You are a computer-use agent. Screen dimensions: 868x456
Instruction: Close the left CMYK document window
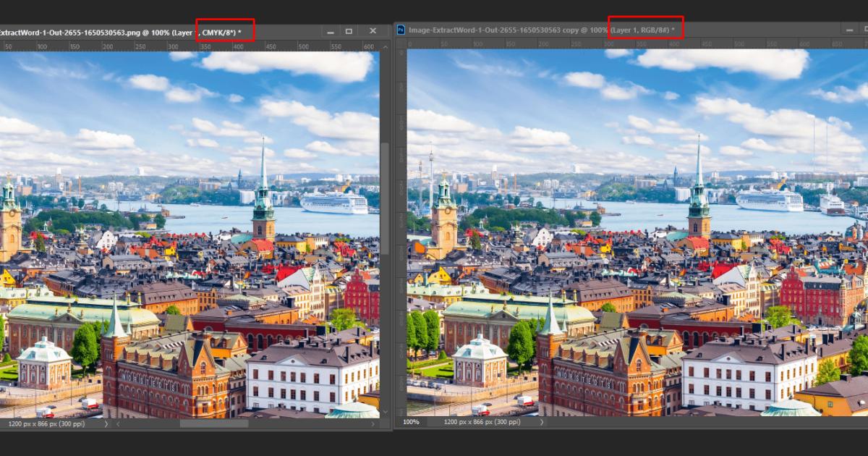[373, 30]
